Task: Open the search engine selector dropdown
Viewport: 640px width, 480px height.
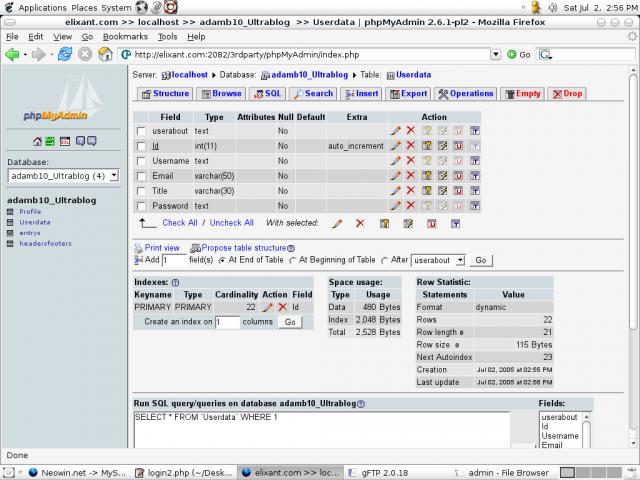Action: point(546,54)
